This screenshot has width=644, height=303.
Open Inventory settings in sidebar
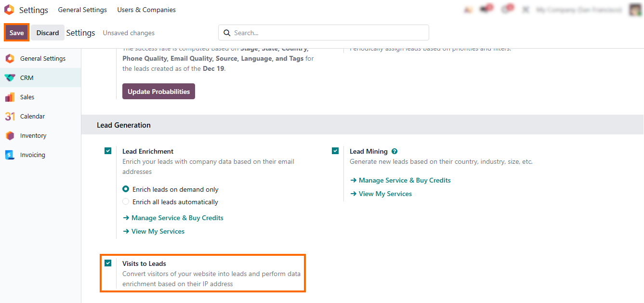pos(33,135)
